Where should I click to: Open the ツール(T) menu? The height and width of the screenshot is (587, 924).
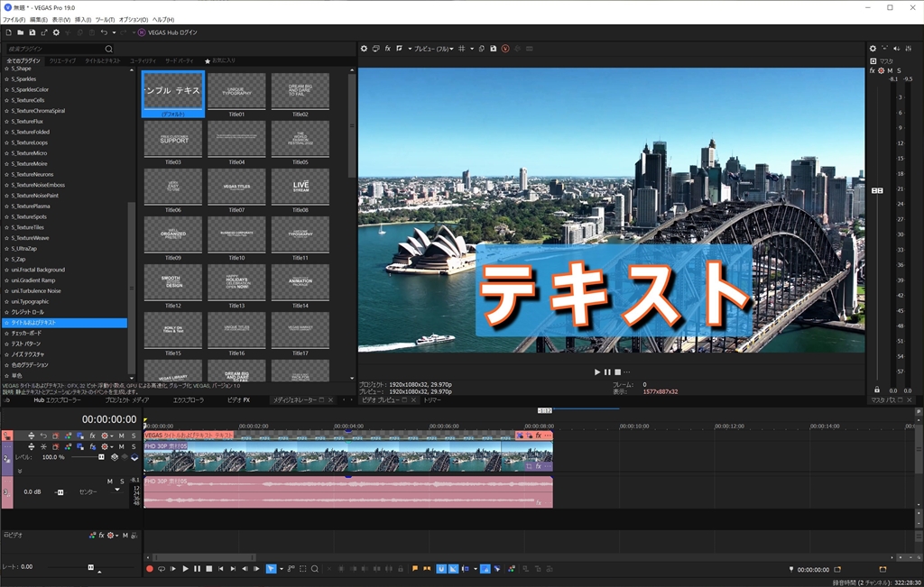(x=107, y=19)
